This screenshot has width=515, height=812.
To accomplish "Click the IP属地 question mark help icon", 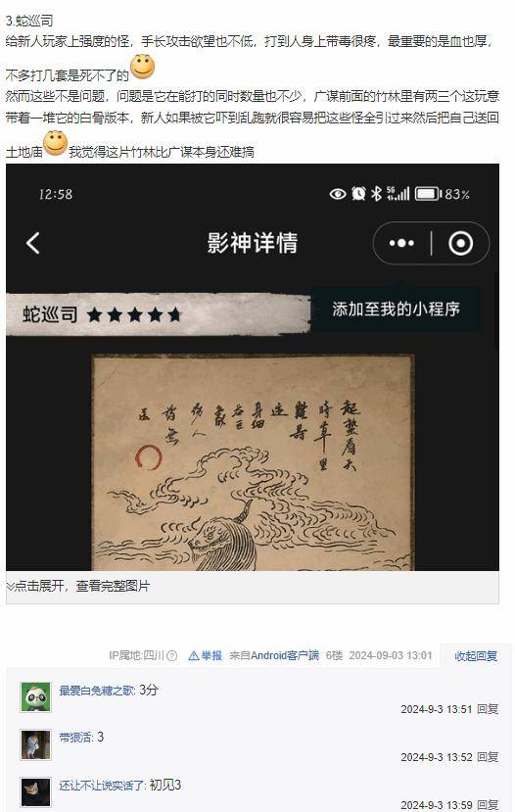I will click(173, 656).
